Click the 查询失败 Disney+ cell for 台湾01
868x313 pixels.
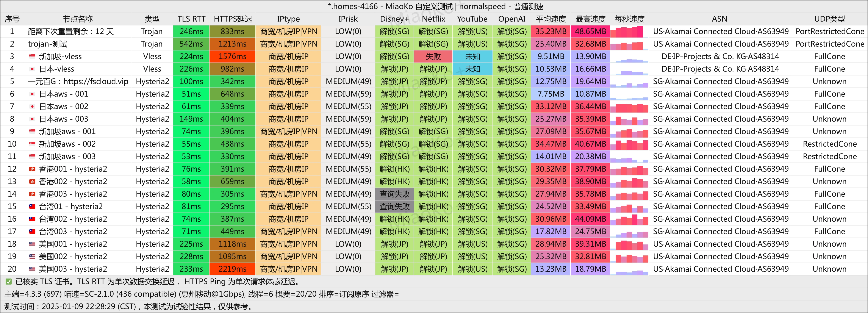click(x=395, y=207)
